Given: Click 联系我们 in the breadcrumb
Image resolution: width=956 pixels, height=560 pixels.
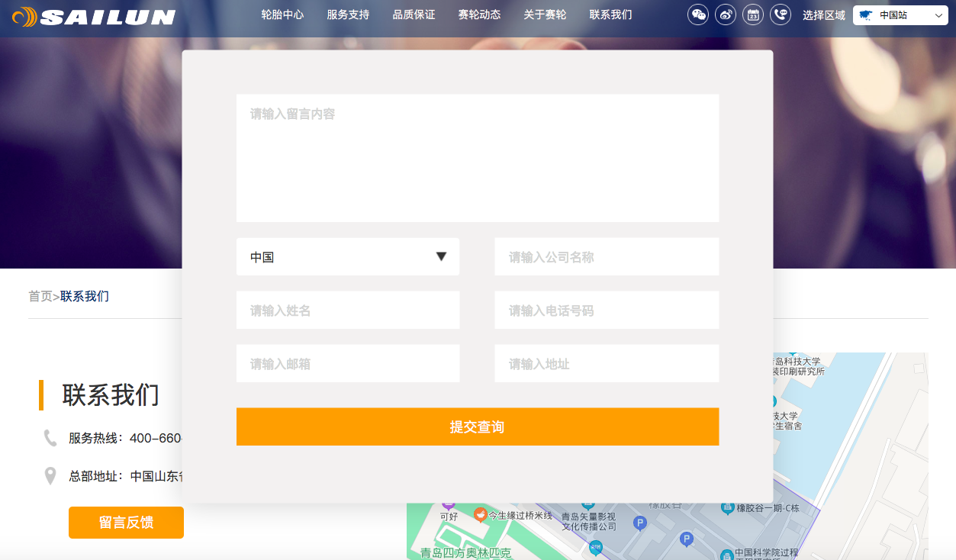Looking at the screenshot, I should click(x=85, y=296).
